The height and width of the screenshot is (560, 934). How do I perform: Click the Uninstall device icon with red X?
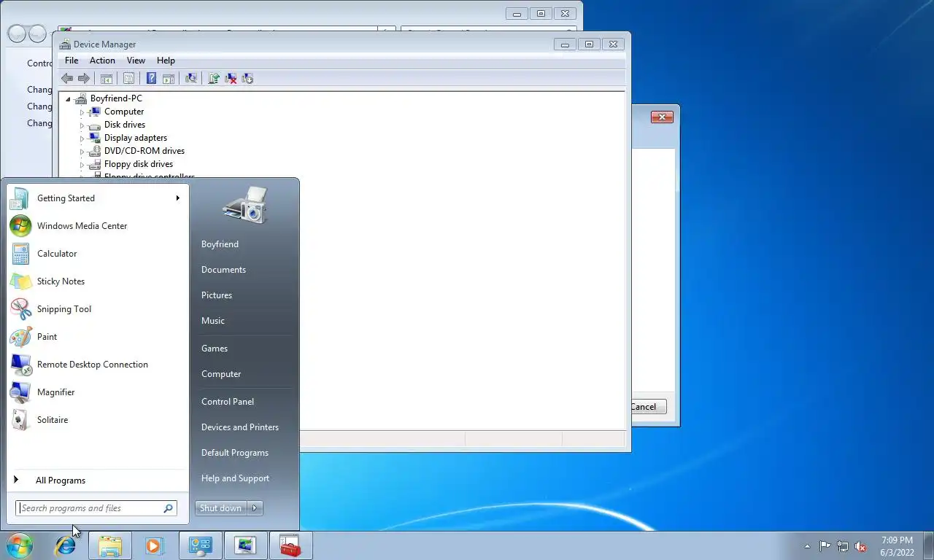click(231, 78)
